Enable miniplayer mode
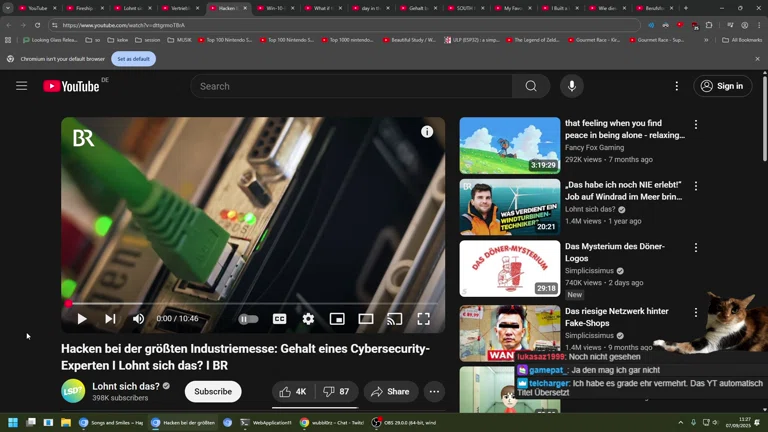This screenshot has height=432, width=768. (x=337, y=319)
